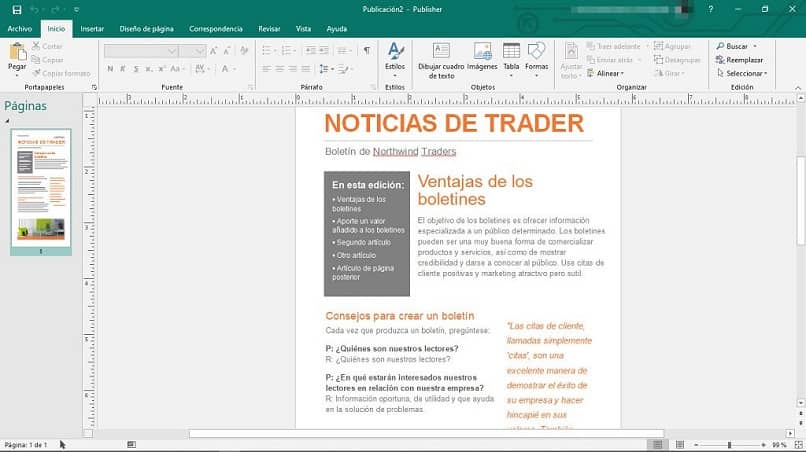Viewport: 806px width, 452px height.
Task: Click the decrease font size icon
Action: [x=227, y=50]
